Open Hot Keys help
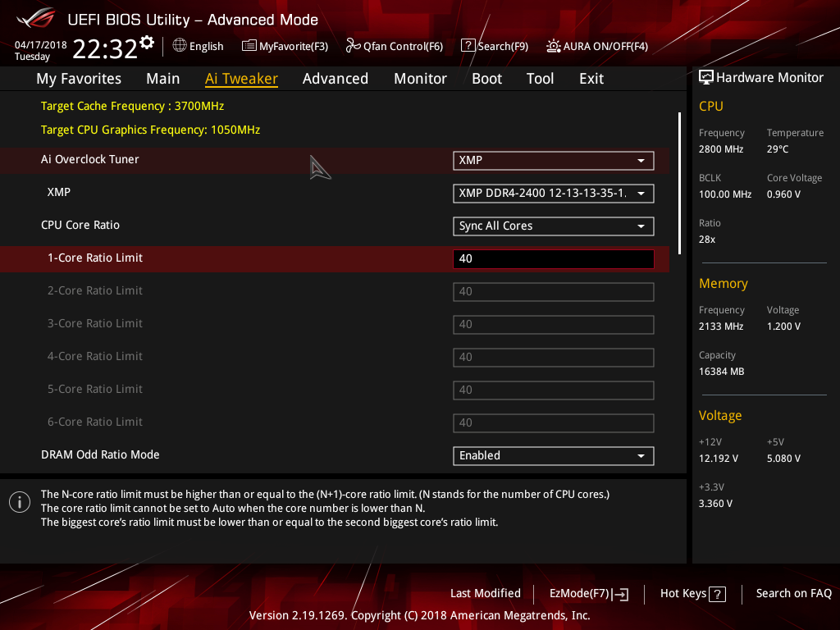This screenshot has width=840, height=630. [x=683, y=594]
